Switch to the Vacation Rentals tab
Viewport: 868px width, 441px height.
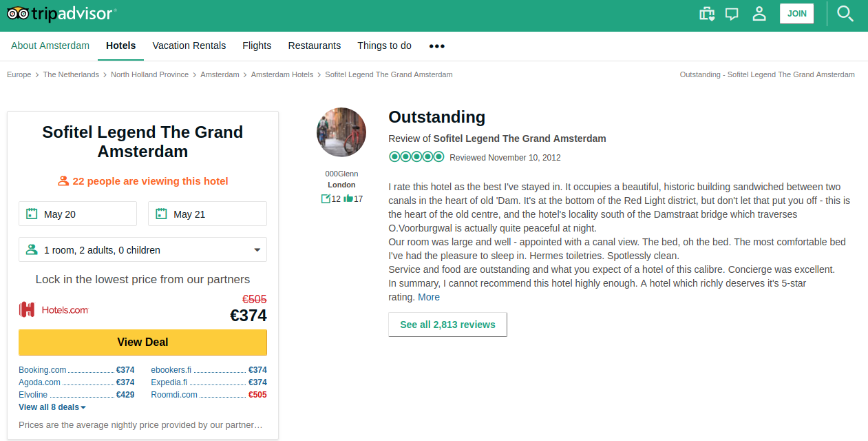189,45
